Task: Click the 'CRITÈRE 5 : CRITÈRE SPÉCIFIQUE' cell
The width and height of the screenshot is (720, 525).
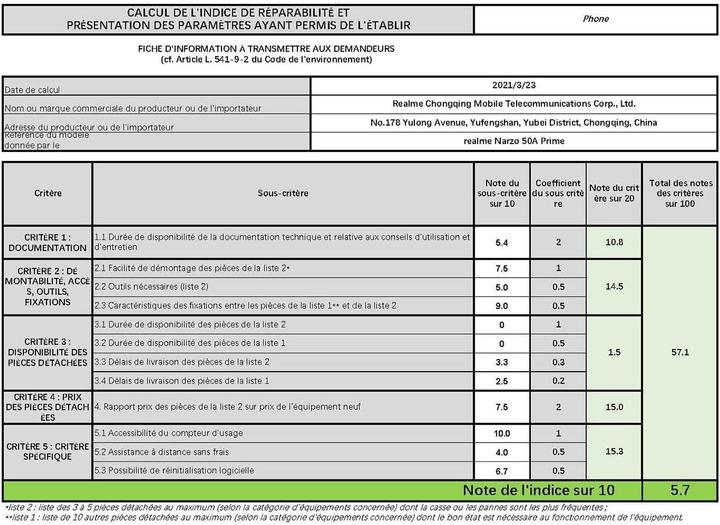Action: click(x=48, y=452)
